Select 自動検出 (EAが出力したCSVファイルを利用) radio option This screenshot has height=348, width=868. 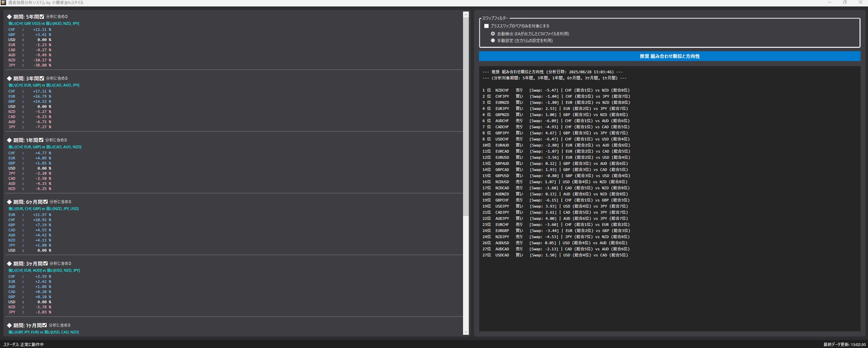[x=493, y=34]
